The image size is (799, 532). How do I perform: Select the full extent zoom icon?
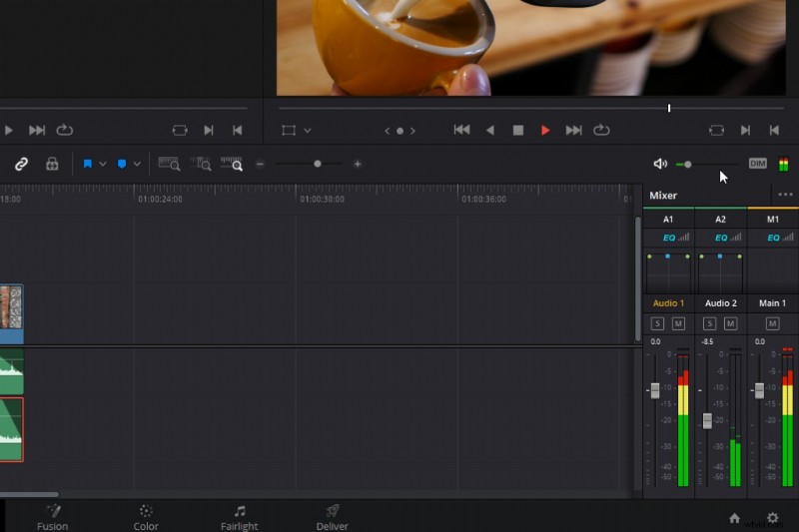[169, 164]
